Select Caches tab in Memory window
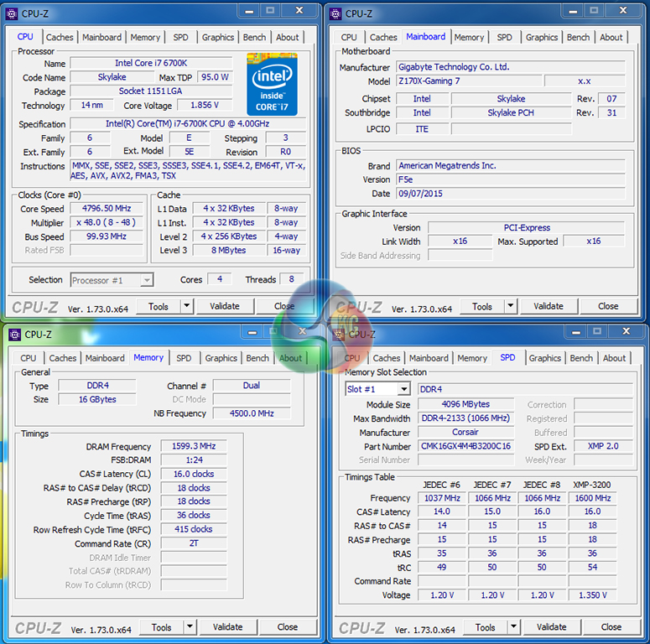 (x=63, y=358)
